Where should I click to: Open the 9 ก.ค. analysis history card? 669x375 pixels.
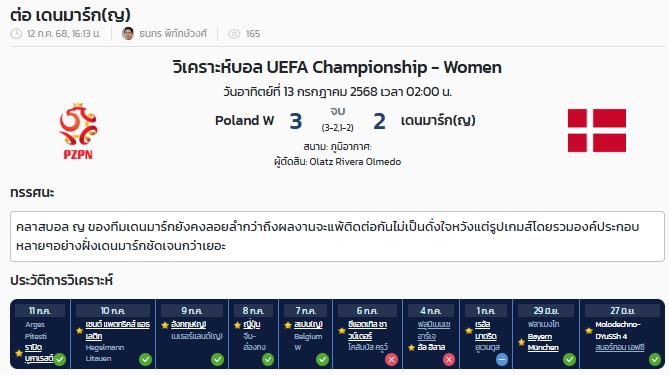(x=192, y=334)
